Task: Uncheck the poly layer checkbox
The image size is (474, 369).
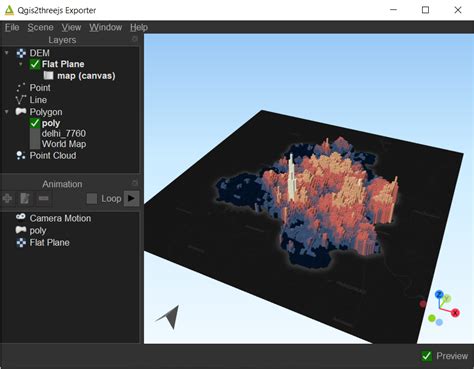Action: coord(35,123)
